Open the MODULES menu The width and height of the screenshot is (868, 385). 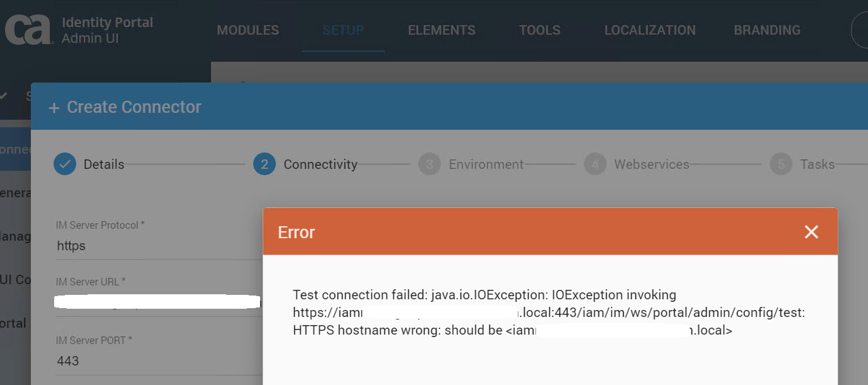pos(248,30)
